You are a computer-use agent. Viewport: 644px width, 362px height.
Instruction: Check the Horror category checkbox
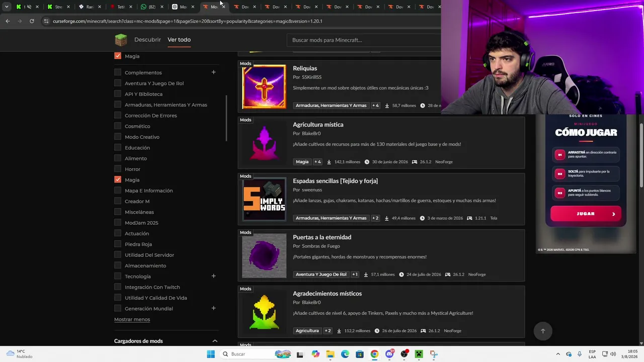tap(118, 169)
